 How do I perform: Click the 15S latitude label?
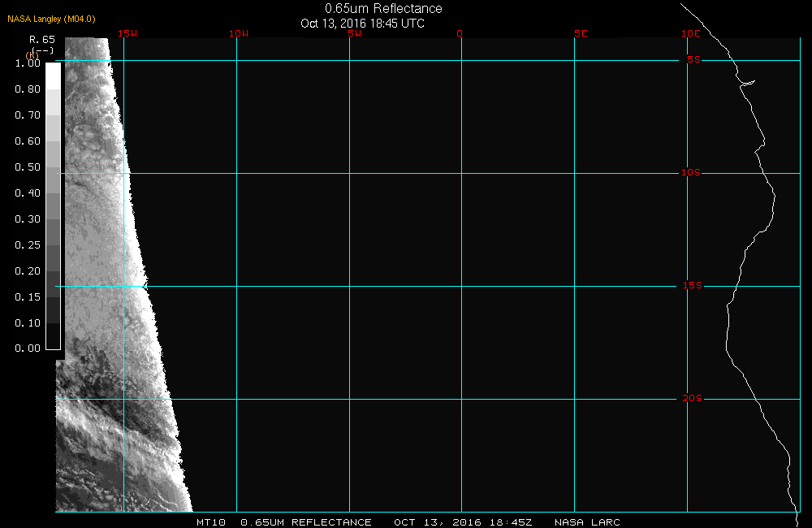pos(691,286)
